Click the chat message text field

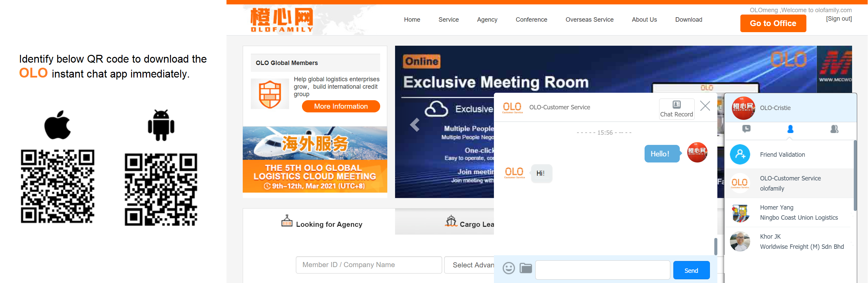coord(603,270)
